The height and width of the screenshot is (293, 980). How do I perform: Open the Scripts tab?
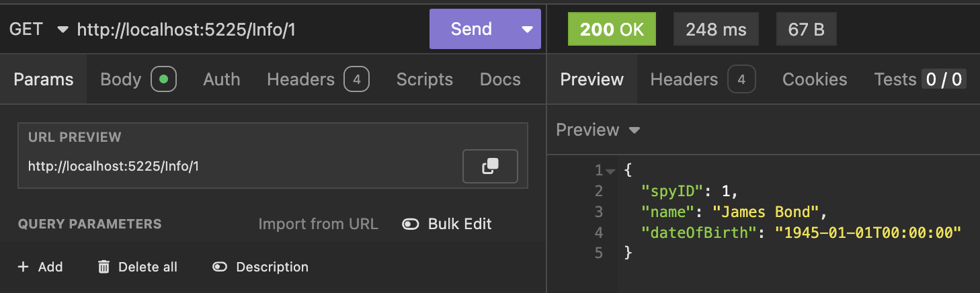pyautogui.click(x=424, y=79)
